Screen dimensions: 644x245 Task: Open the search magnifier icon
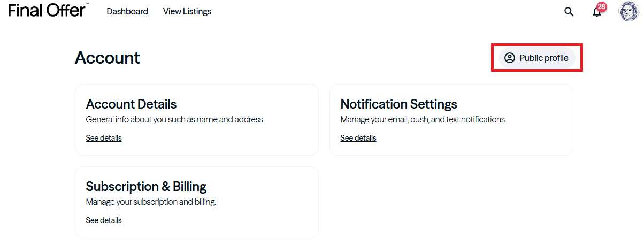pos(569,12)
